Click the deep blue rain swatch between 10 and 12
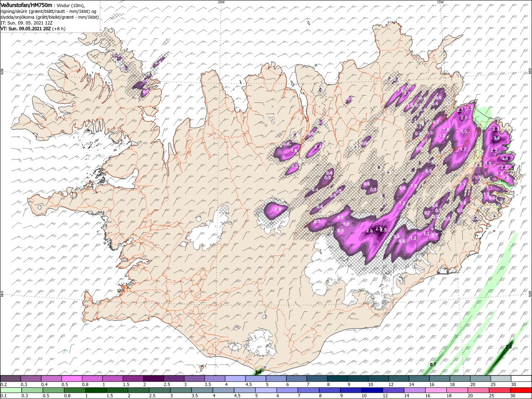532x399 pixels. pos(372,390)
